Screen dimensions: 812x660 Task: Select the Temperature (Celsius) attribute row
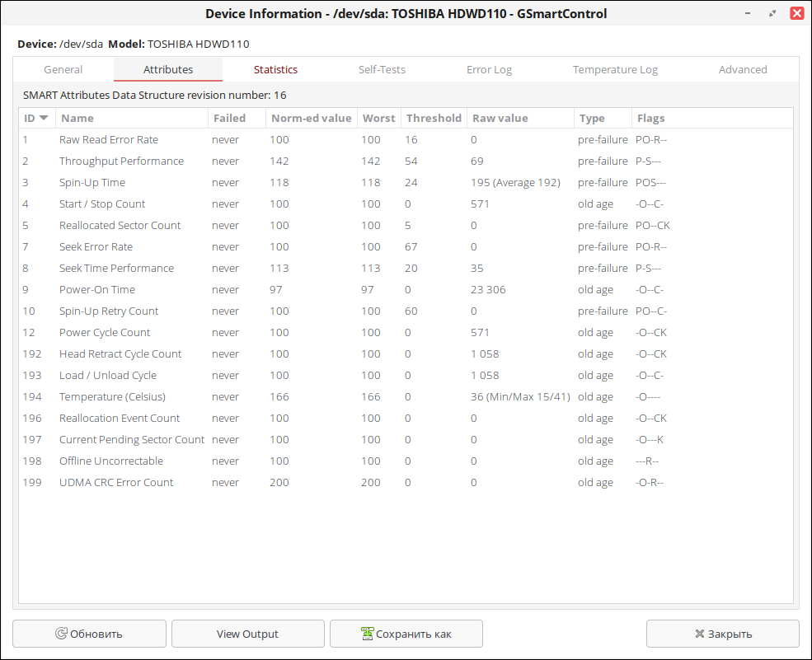click(113, 396)
